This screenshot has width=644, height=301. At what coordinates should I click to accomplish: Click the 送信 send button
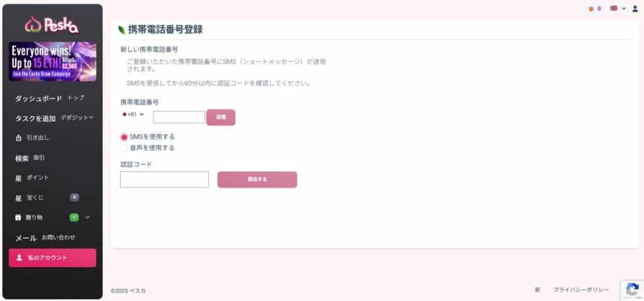pyautogui.click(x=221, y=117)
